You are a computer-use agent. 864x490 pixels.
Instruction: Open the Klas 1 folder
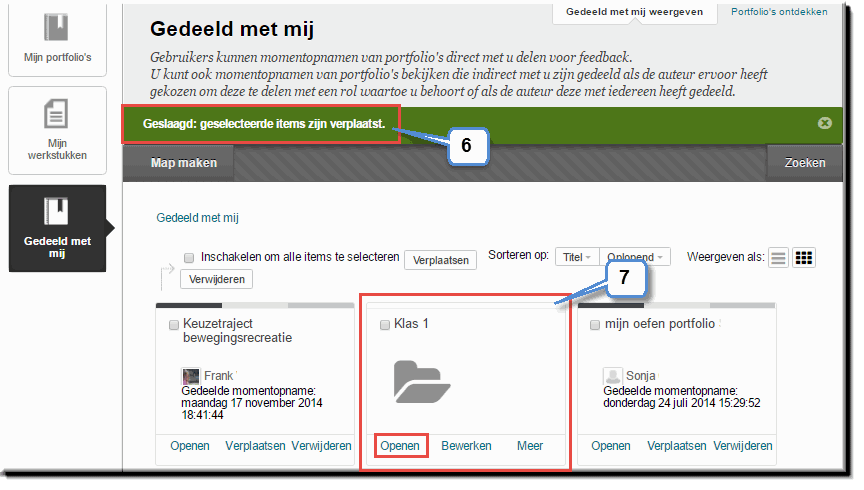point(400,445)
